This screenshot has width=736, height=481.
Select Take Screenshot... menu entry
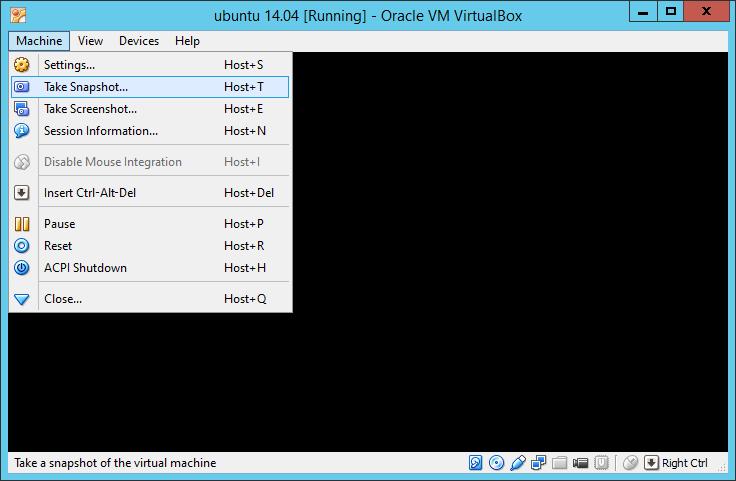click(x=150, y=109)
